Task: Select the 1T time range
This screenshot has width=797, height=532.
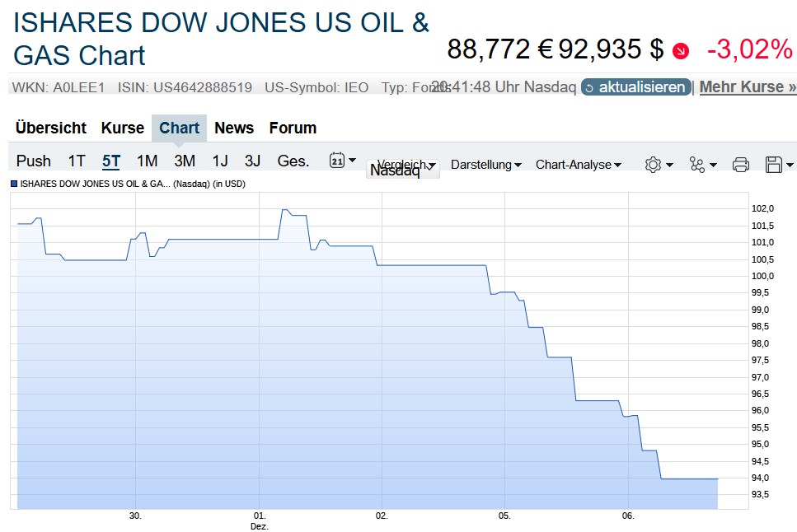Action: click(x=77, y=161)
